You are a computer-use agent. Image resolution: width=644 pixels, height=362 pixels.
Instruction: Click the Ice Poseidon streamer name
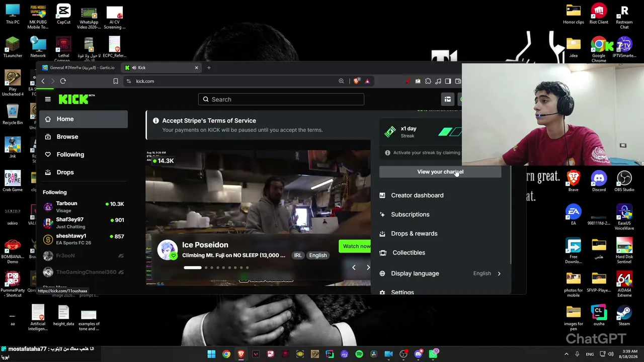tap(205, 245)
